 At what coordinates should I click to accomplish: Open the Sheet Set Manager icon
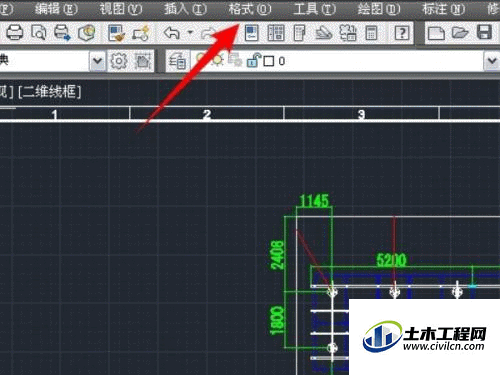pos(323,33)
